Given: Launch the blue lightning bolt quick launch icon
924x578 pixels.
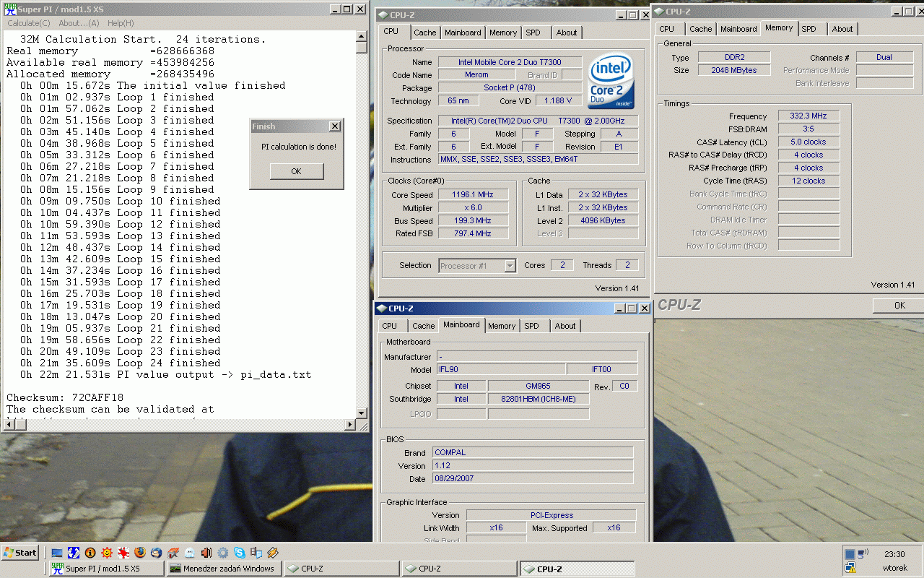Looking at the screenshot, I should [74, 553].
